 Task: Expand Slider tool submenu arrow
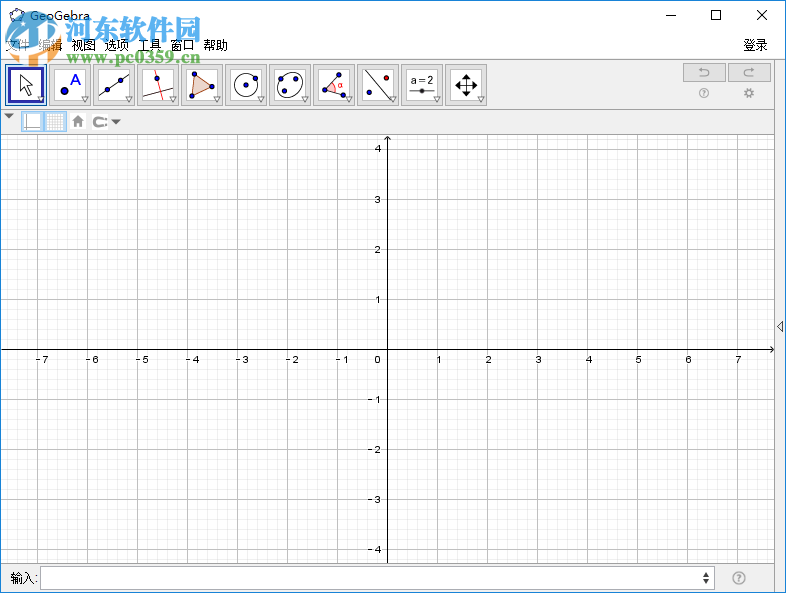coord(437,99)
